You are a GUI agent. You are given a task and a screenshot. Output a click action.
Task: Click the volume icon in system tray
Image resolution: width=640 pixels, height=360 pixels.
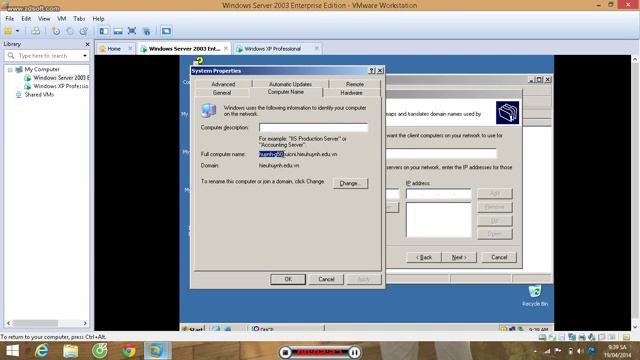click(580, 351)
